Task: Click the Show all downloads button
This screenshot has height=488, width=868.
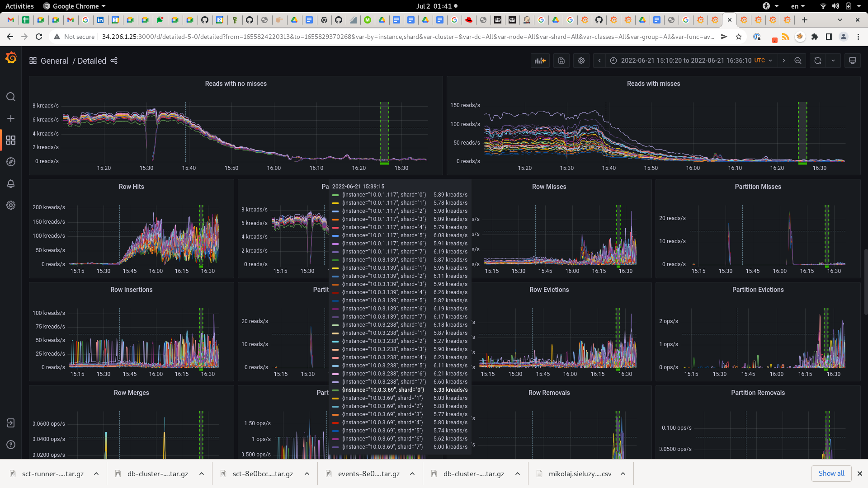Action: click(x=831, y=473)
